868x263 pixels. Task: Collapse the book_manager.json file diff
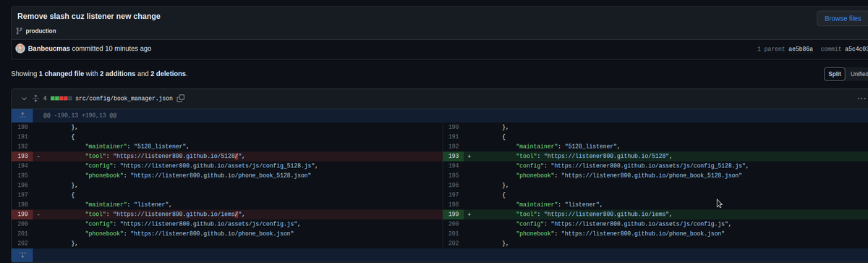coord(23,98)
